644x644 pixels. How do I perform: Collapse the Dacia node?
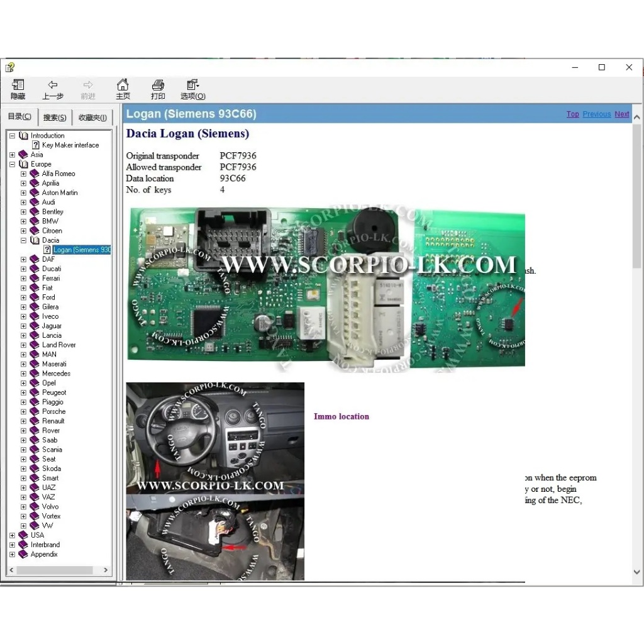coord(23,240)
